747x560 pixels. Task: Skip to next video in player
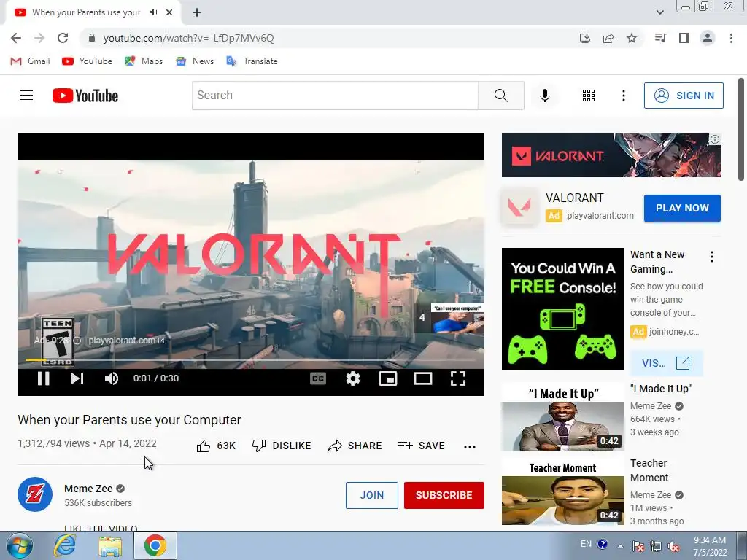click(x=77, y=378)
